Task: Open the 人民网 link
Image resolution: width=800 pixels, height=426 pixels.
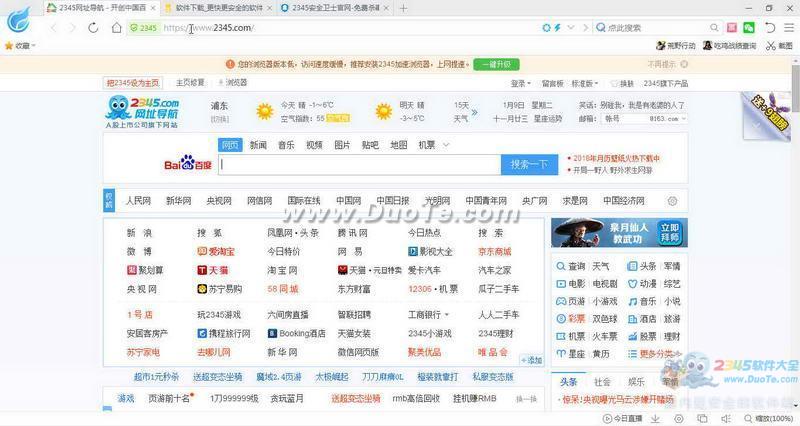Action: pyautogui.click(x=138, y=201)
